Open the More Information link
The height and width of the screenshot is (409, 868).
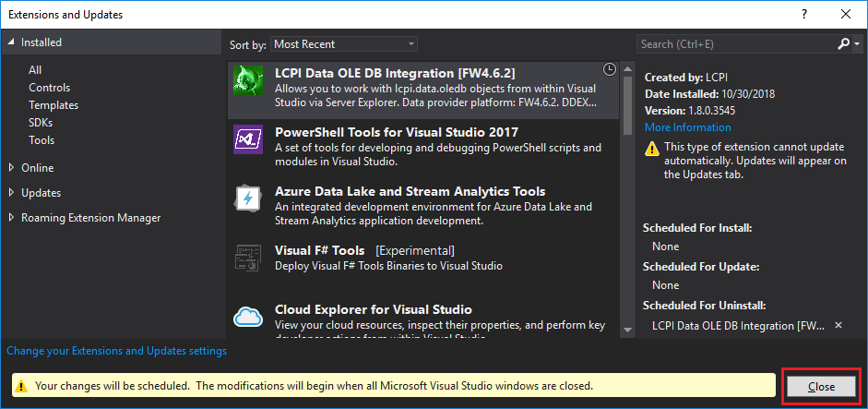click(687, 127)
